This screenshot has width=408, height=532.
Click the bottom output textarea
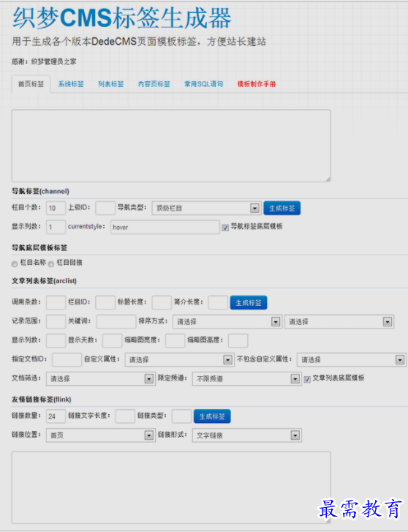point(171,487)
